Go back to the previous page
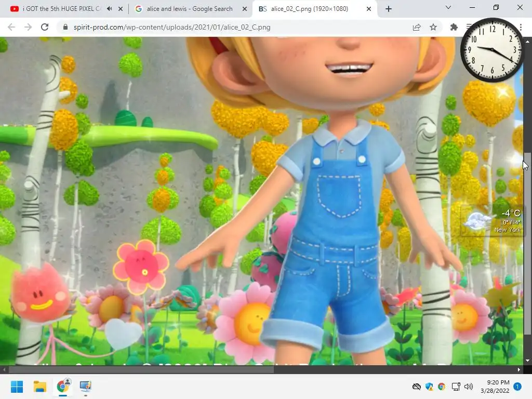 [x=11, y=27]
